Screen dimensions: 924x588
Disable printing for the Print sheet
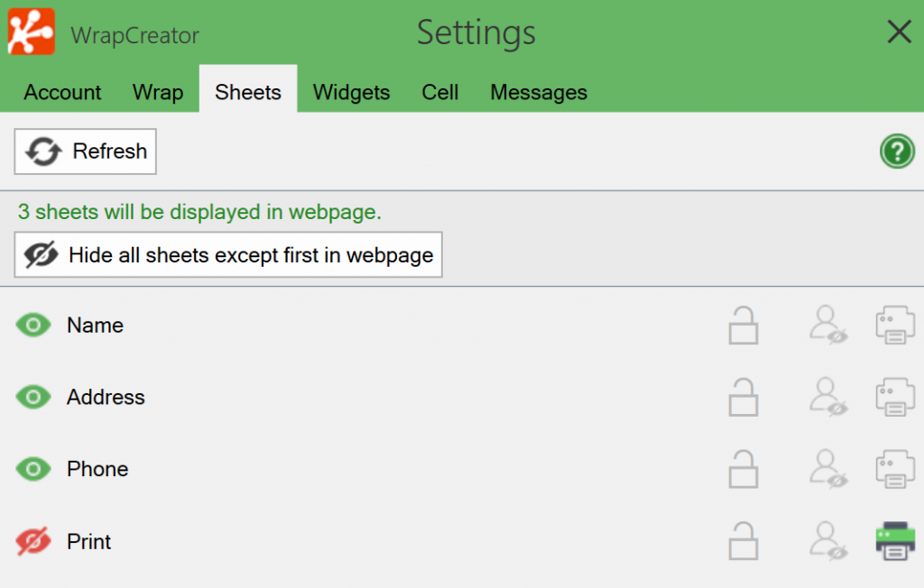894,541
